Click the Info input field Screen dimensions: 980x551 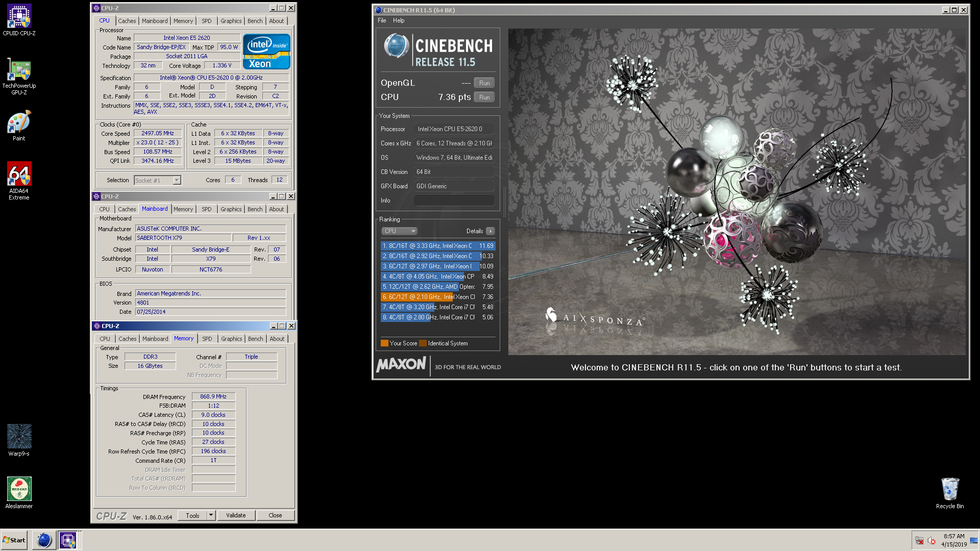pos(454,201)
